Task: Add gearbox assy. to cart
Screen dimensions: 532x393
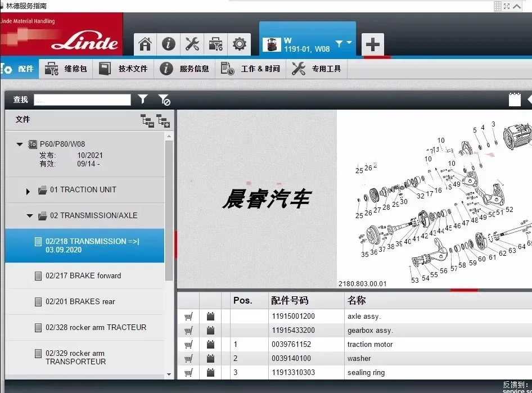Action: pos(188,330)
